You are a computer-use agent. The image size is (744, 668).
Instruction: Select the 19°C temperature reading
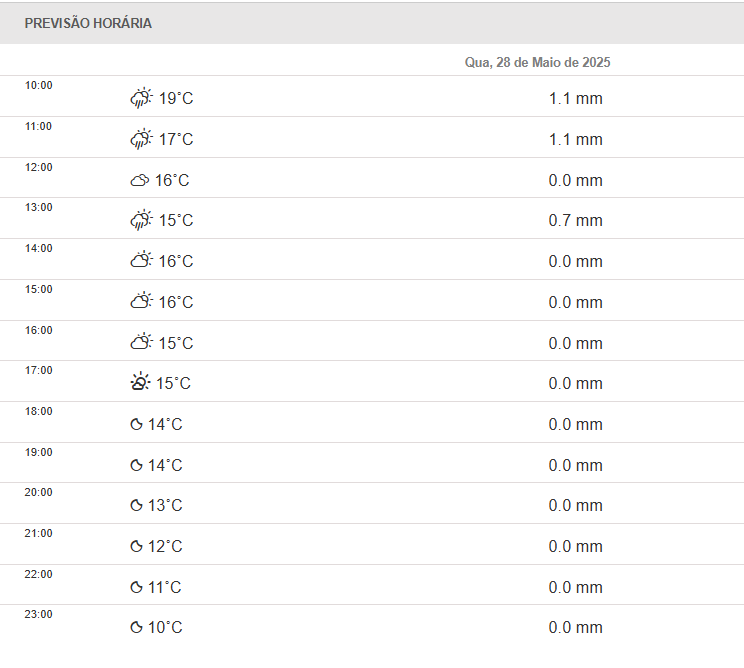click(176, 98)
